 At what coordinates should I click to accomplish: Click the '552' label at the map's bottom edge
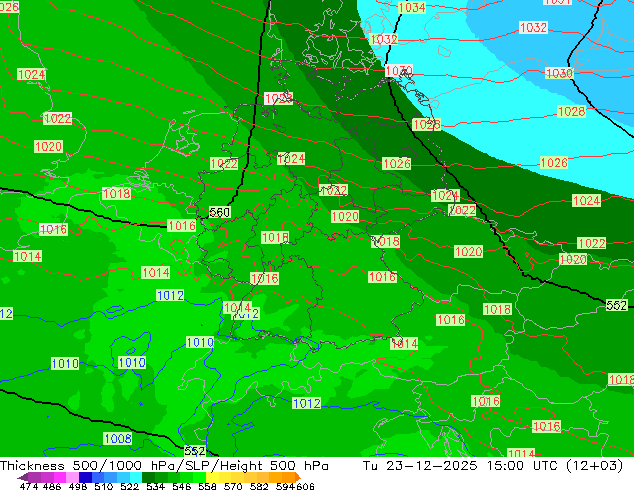(194, 451)
